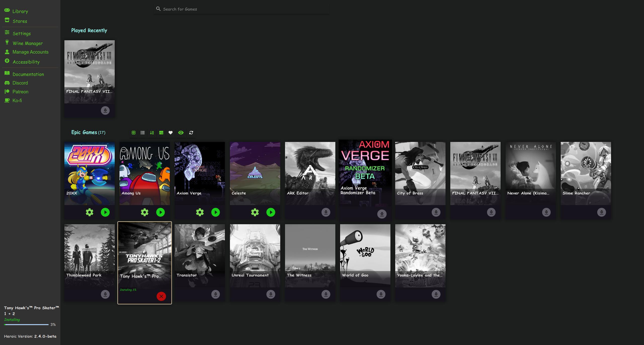Download Final Fantasy VII in Epic Games
Screen dimensions: 644x345
click(491, 212)
